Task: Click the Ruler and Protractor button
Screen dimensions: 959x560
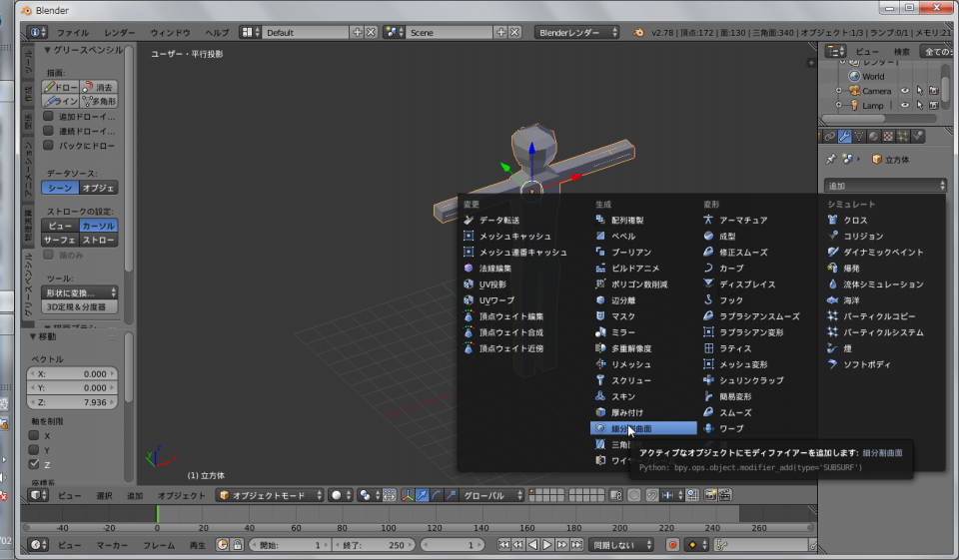Action: [80, 306]
